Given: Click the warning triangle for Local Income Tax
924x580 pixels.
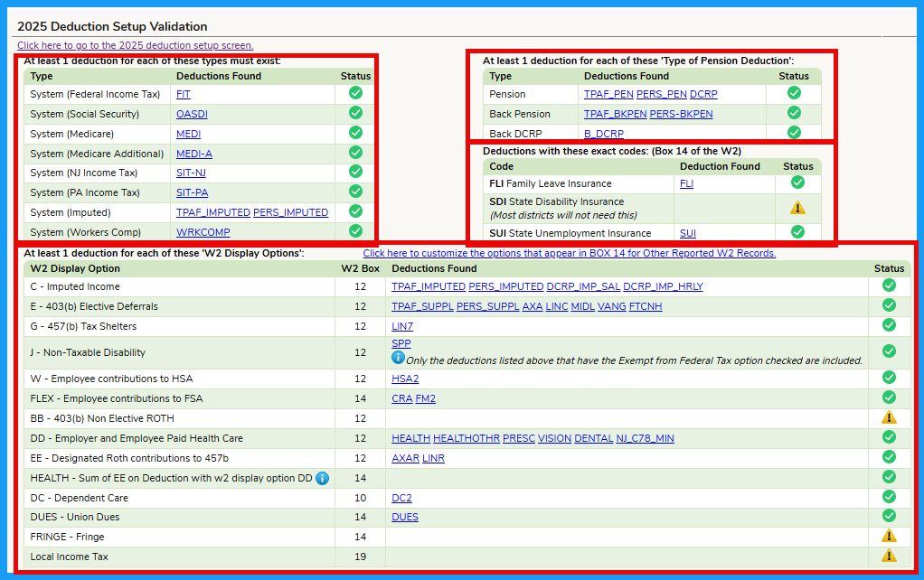Looking at the screenshot, I should pos(890,556).
